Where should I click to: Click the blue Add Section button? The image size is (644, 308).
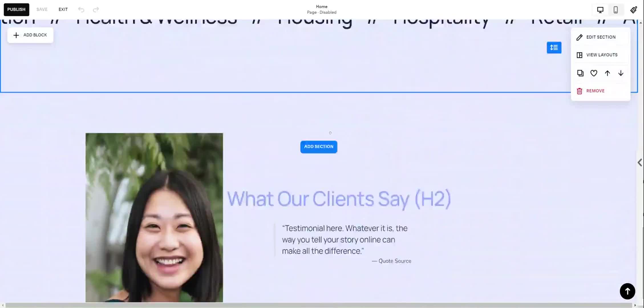319,147
